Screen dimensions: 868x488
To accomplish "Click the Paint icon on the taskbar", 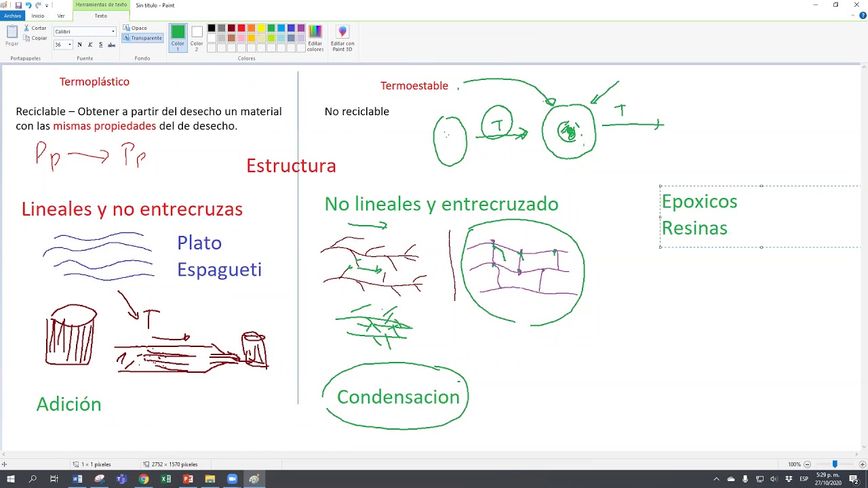I will point(254,479).
